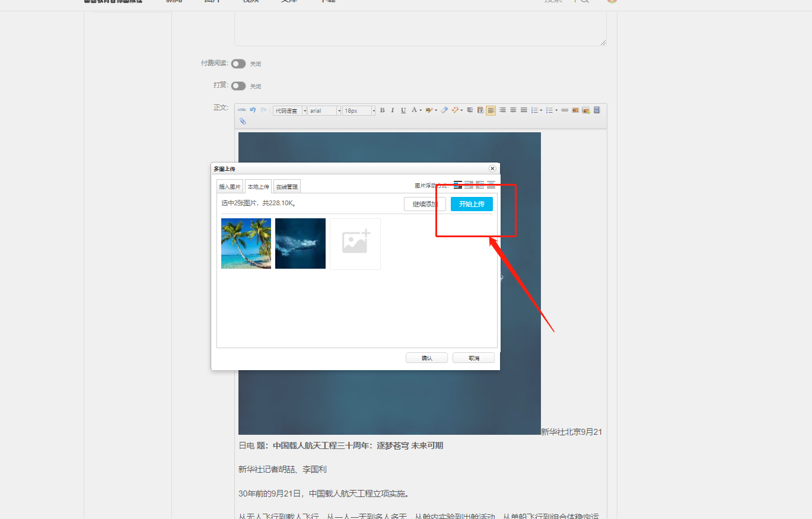The height and width of the screenshot is (519, 812).
Task: Insert an ordered numbered list
Action: pos(534,110)
